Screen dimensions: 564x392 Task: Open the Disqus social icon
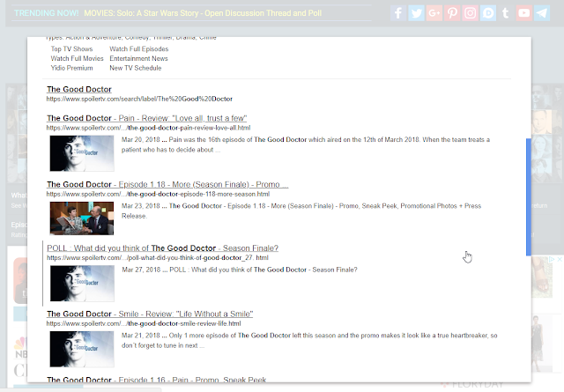click(488, 13)
